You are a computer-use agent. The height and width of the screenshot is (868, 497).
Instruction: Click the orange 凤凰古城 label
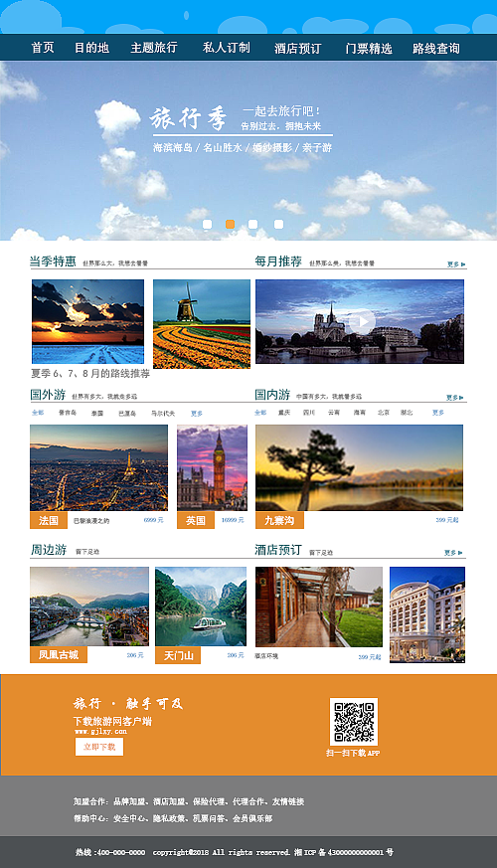[x=58, y=655]
